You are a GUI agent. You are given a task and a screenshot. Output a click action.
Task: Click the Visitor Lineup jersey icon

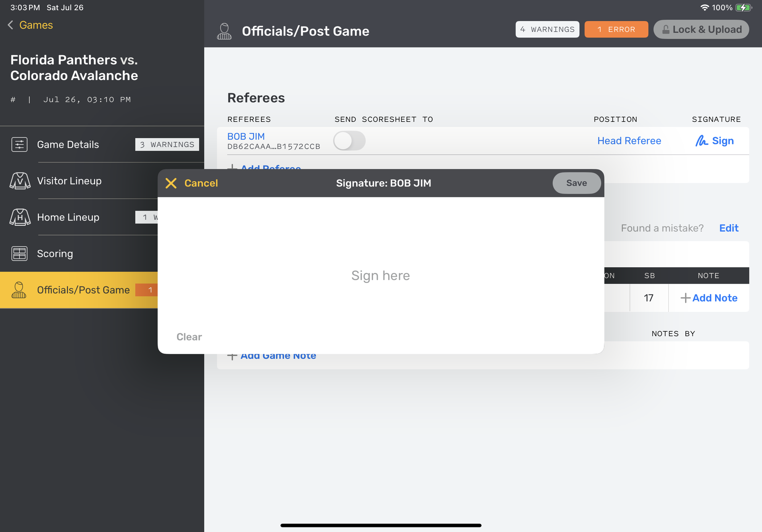[20, 181]
